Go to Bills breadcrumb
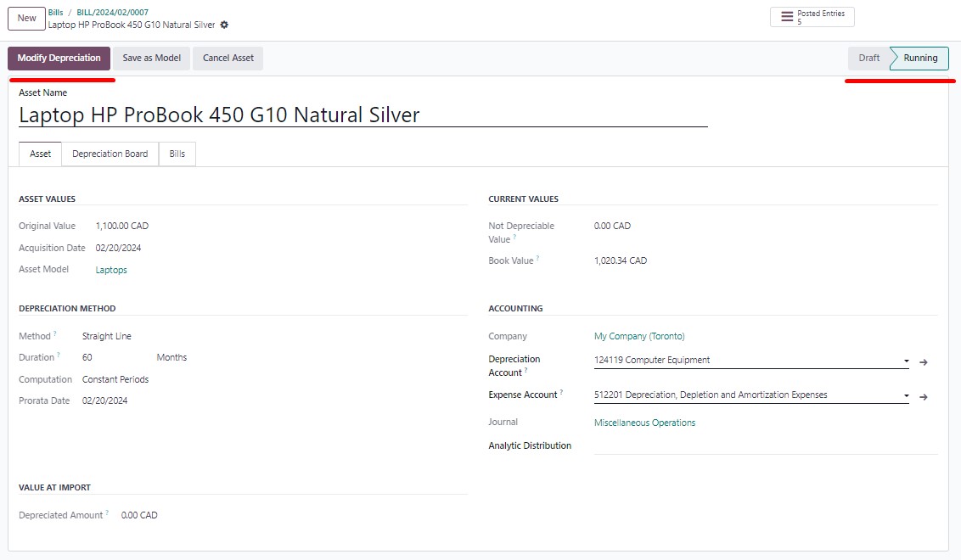 click(x=56, y=12)
